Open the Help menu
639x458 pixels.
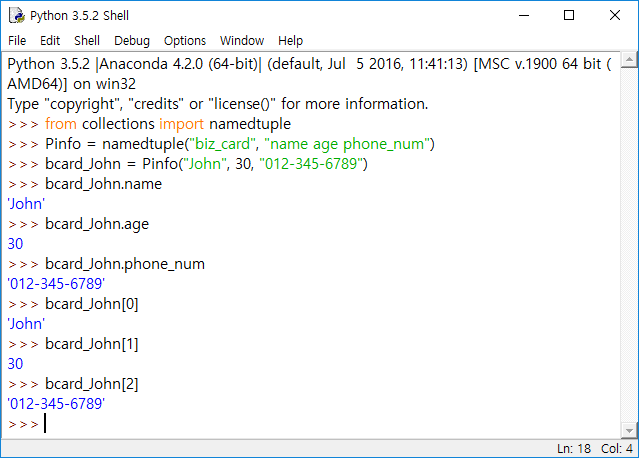click(x=291, y=41)
